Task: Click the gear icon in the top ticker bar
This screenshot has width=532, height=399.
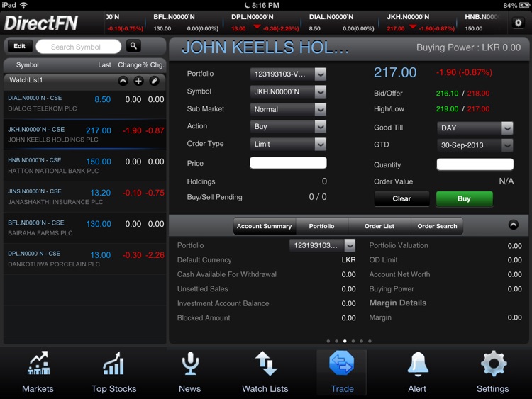Action: (x=518, y=23)
